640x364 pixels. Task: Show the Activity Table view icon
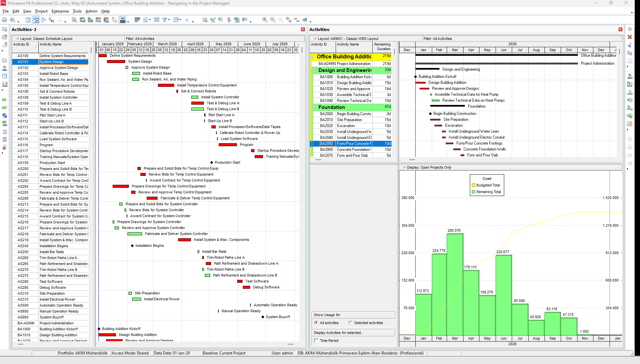[28, 20]
